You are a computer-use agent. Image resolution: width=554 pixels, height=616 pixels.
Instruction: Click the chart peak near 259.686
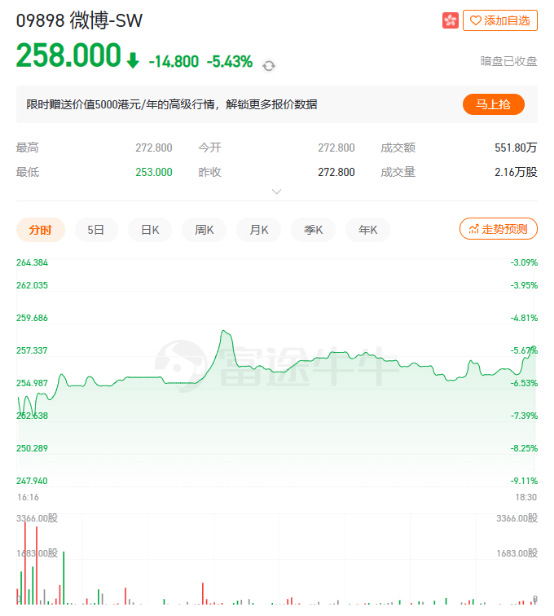224,331
